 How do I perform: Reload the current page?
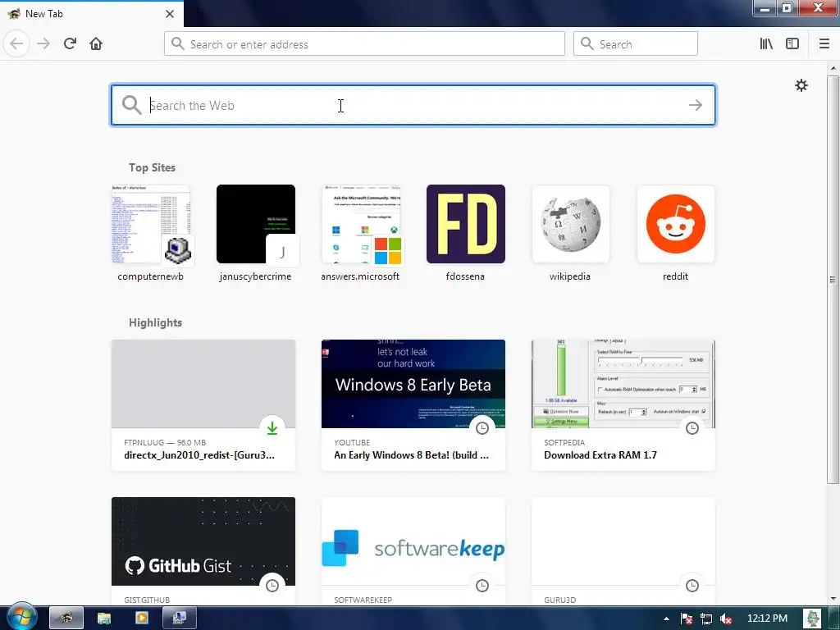pos(70,44)
